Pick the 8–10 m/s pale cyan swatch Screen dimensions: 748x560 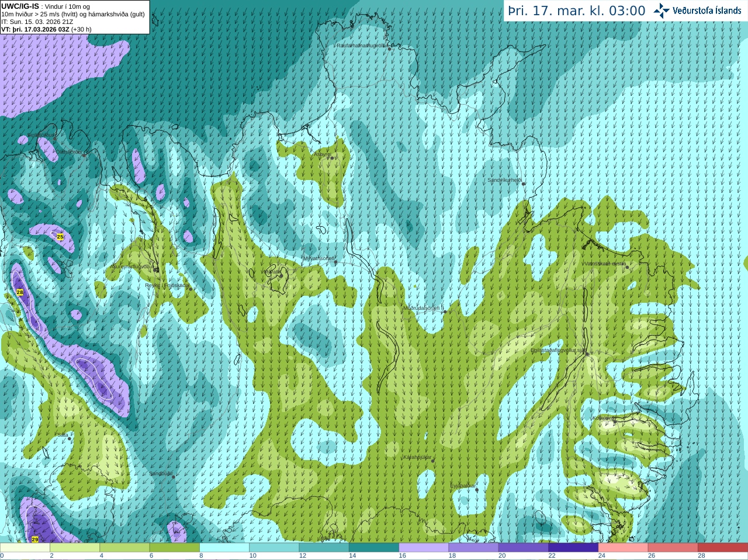[224, 548]
